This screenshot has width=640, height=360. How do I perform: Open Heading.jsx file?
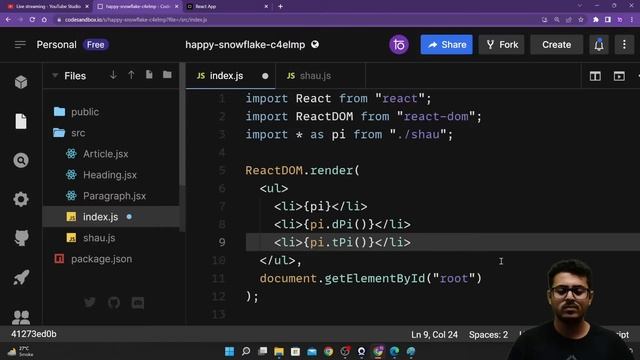[x=111, y=175]
